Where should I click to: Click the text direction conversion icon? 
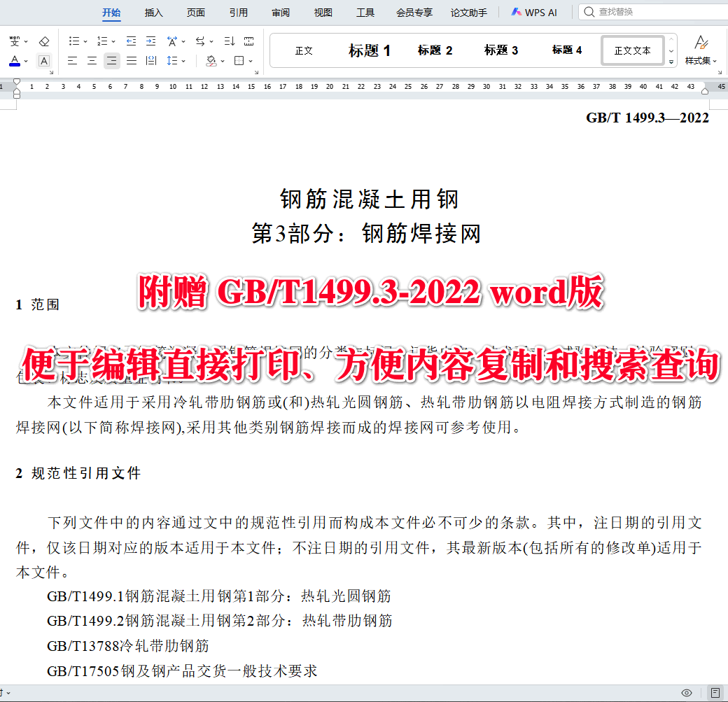pyautogui.click(x=200, y=41)
